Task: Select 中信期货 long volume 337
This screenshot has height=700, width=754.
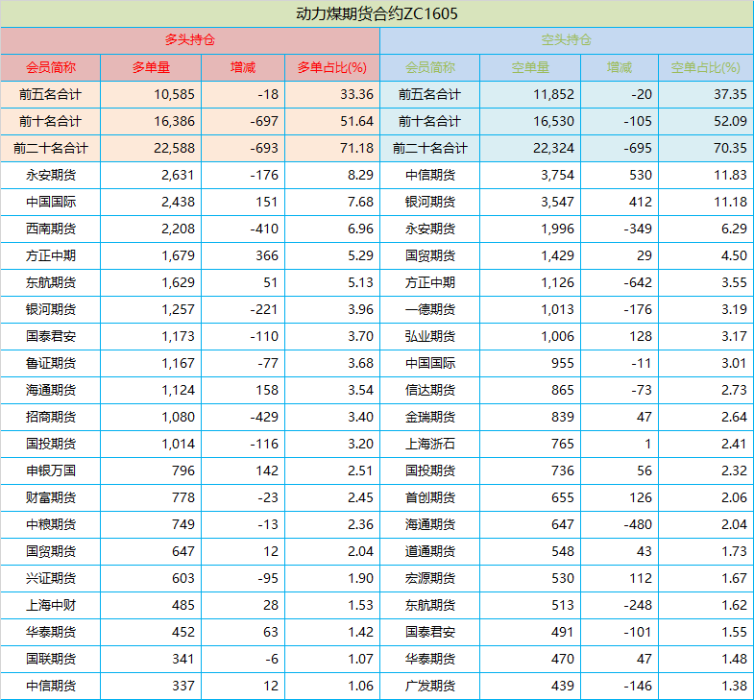Action: coord(183,686)
